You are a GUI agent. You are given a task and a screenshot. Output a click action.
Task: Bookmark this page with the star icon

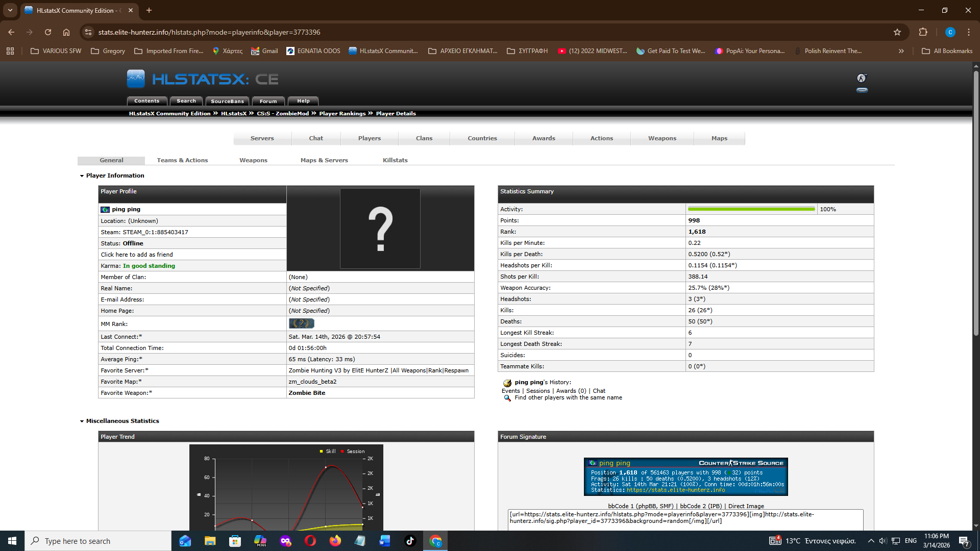[897, 32]
